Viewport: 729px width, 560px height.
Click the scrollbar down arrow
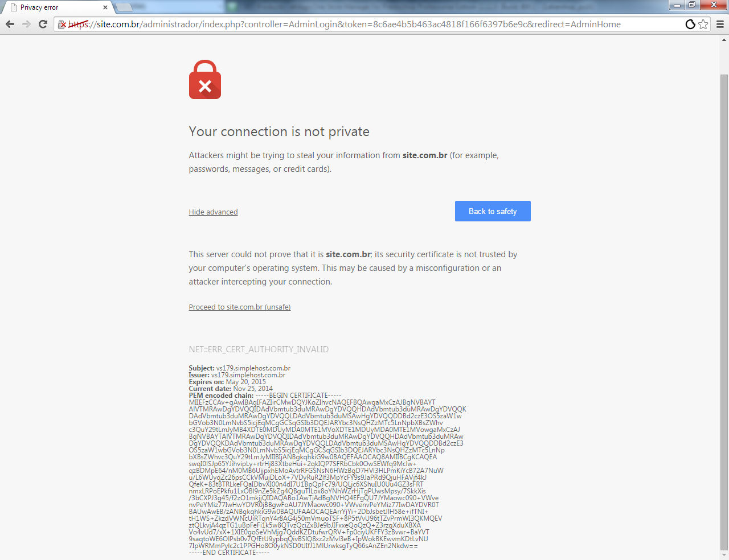coord(724,555)
